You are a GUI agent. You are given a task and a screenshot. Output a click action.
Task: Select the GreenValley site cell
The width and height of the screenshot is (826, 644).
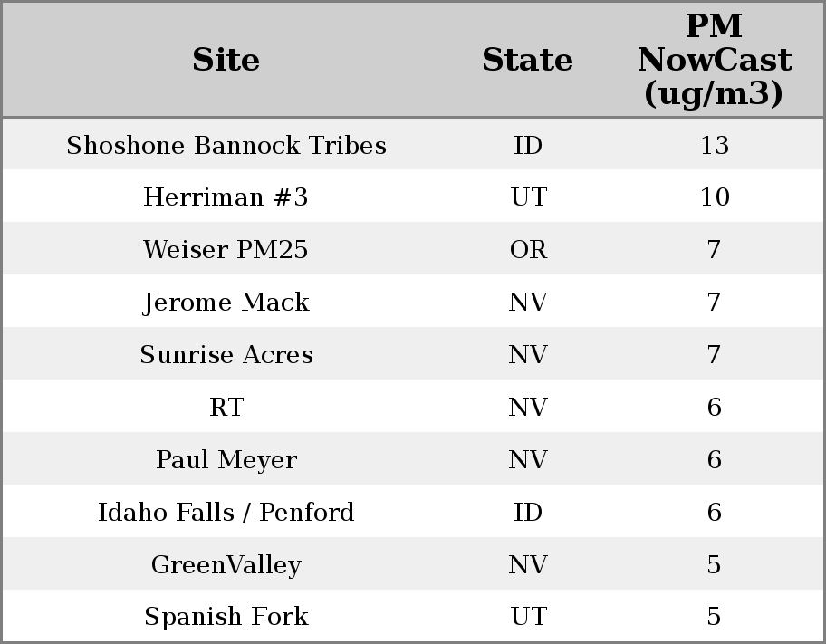[226, 565]
